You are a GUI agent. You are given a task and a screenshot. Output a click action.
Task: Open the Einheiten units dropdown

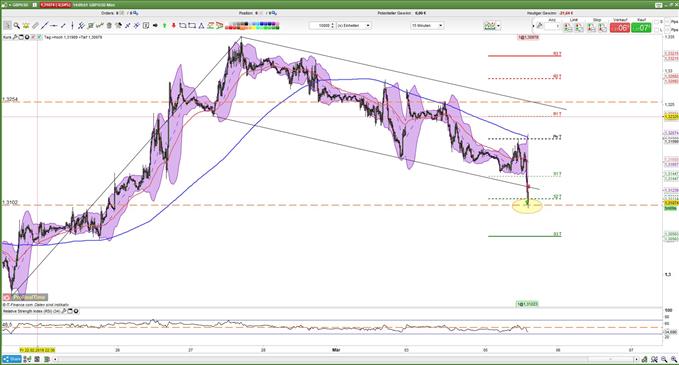coord(354,26)
